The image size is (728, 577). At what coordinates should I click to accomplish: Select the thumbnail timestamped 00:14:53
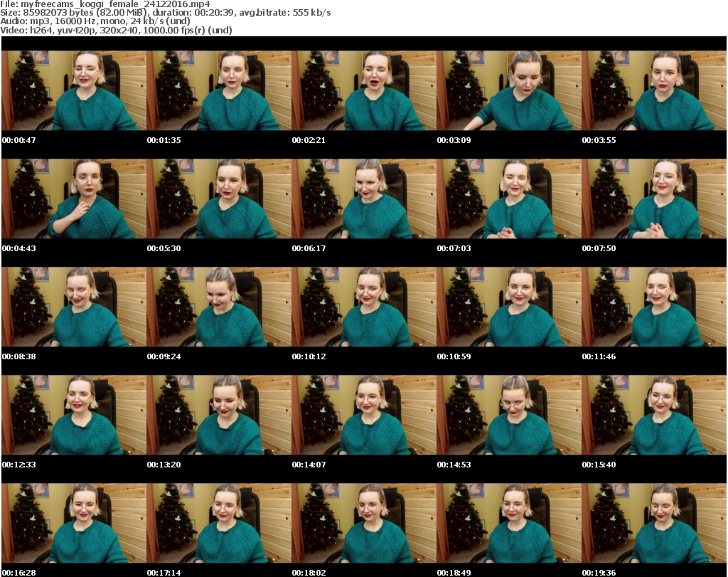(509, 415)
